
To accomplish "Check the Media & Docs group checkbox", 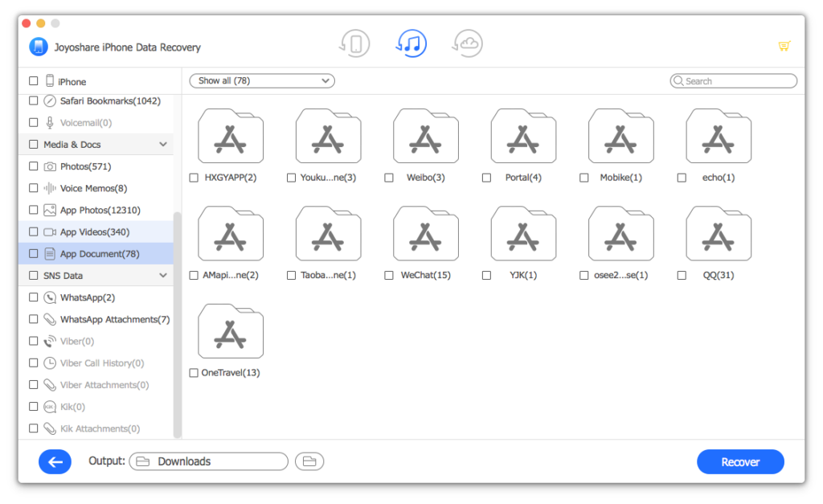I will [34, 145].
